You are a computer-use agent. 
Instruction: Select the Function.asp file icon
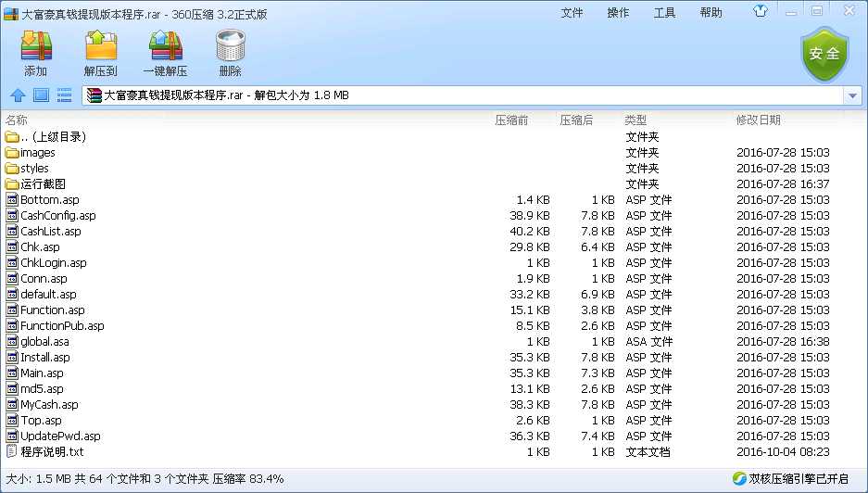coord(12,310)
